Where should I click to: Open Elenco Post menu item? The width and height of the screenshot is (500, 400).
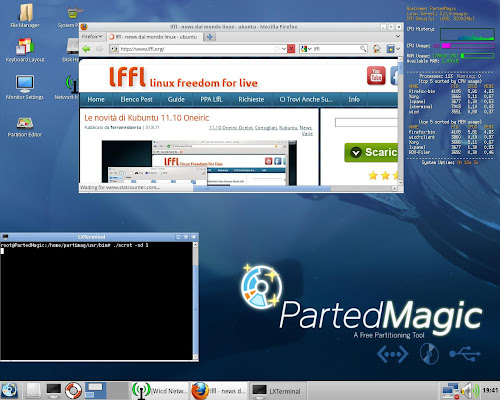136,99
